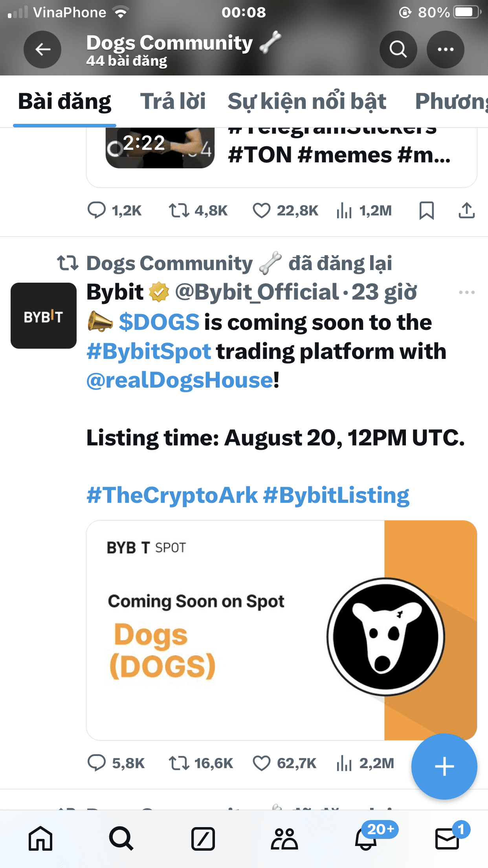Go to Home timeline
Viewport: 488px width, 868px height.
pos(40,839)
